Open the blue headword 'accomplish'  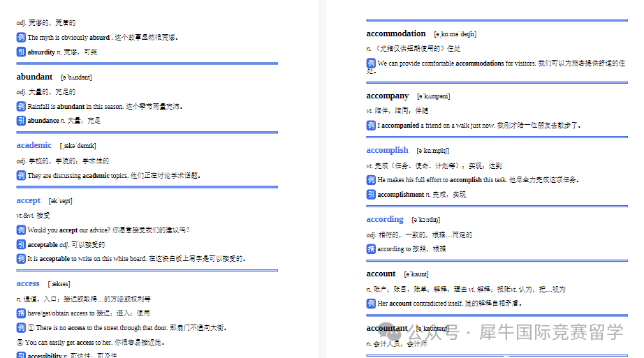387,150
